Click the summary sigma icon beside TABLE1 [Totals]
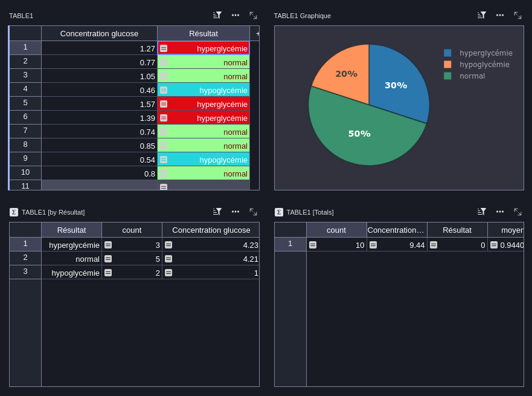This screenshot has height=396, width=532. click(278, 212)
